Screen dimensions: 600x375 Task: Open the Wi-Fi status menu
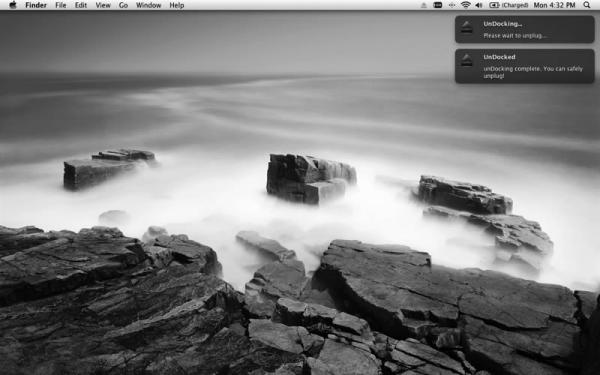tap(466, 5)
